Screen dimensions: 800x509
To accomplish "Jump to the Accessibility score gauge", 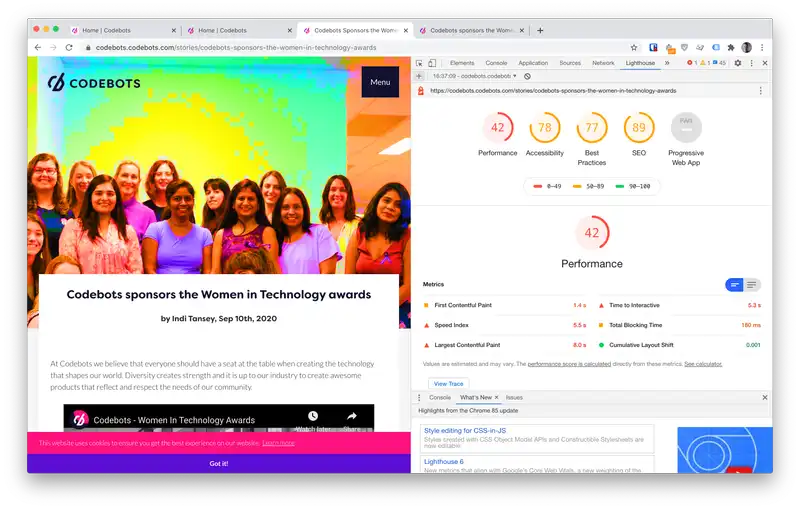I will (x=544, y=128).
